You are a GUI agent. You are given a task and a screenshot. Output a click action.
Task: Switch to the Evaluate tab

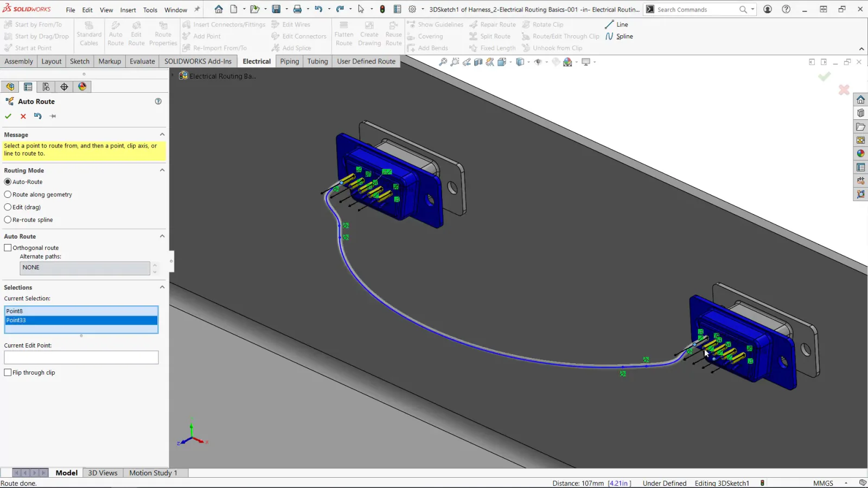tap(142, 61)
